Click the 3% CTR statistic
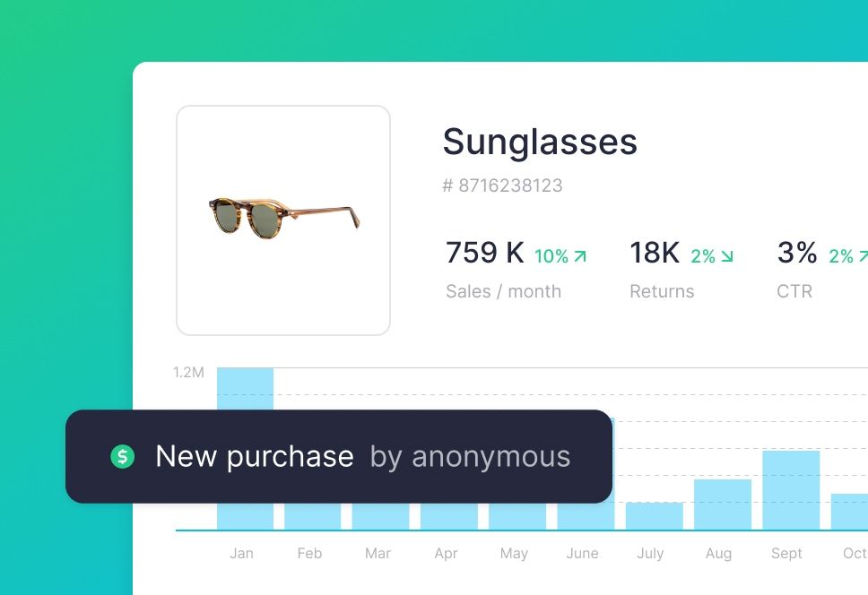868x595 pixels. click(797, 254)
